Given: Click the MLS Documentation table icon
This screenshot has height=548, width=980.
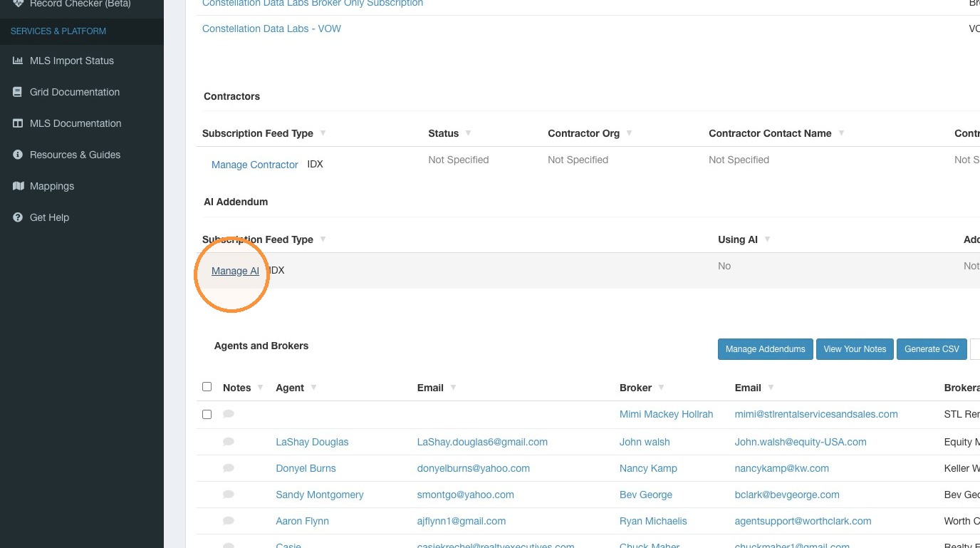Looking at the screenshot, I should (18, 123).
